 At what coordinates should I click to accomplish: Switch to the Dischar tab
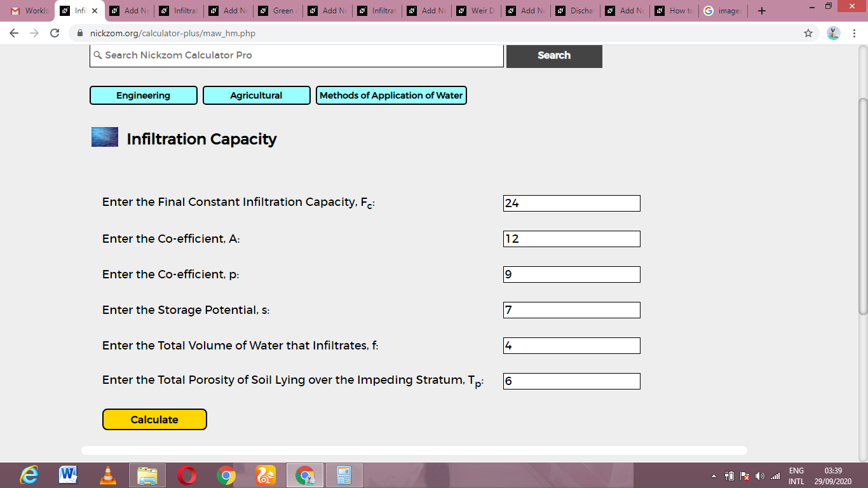tap(574, 11)
